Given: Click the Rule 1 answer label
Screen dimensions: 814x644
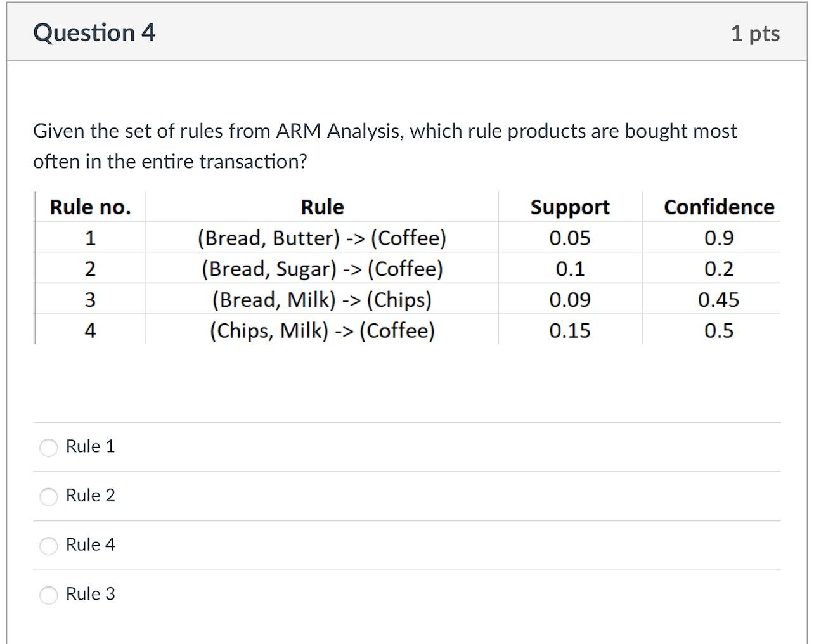Looking at the screenshot, I should pos(89,446).
